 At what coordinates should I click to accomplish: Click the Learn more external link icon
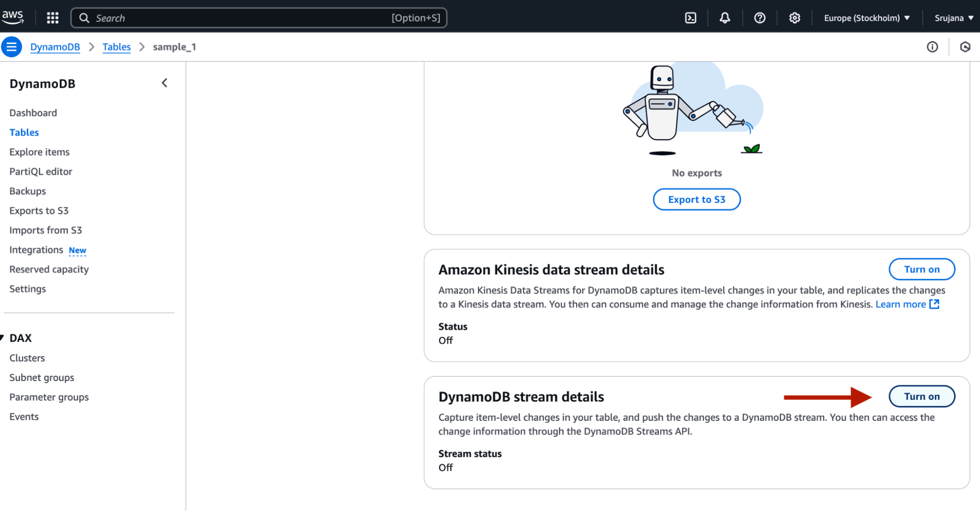(934, 304)
